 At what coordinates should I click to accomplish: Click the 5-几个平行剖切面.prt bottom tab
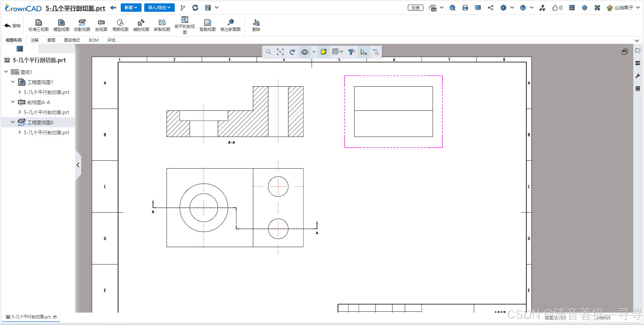click(31, 317)
